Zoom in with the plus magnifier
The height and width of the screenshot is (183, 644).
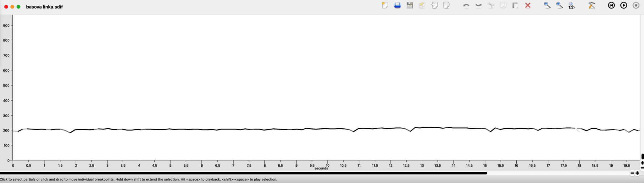[559, 5]
